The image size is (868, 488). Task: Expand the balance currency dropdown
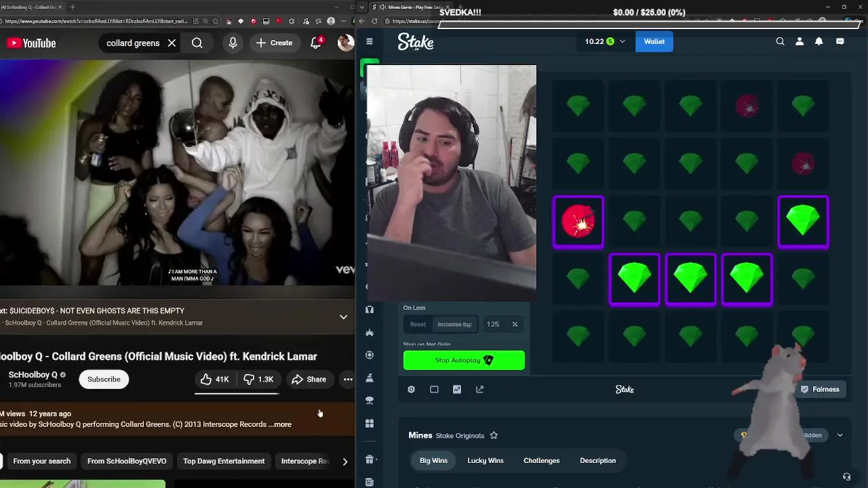[x=622, y=41]
